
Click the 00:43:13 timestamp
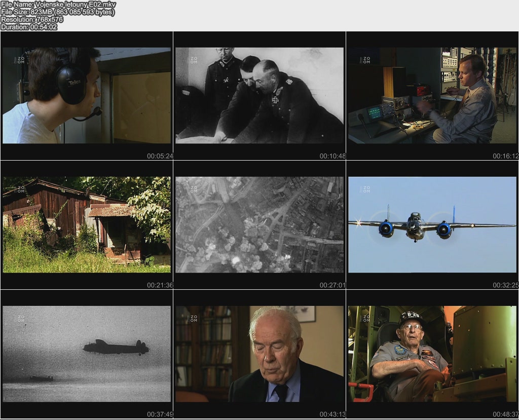(332, 414)
